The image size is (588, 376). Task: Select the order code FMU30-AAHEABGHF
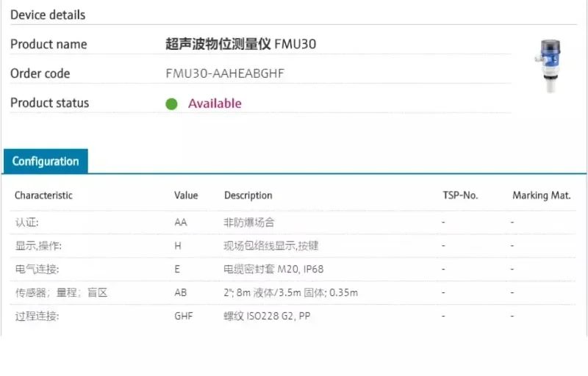(225, 73)
